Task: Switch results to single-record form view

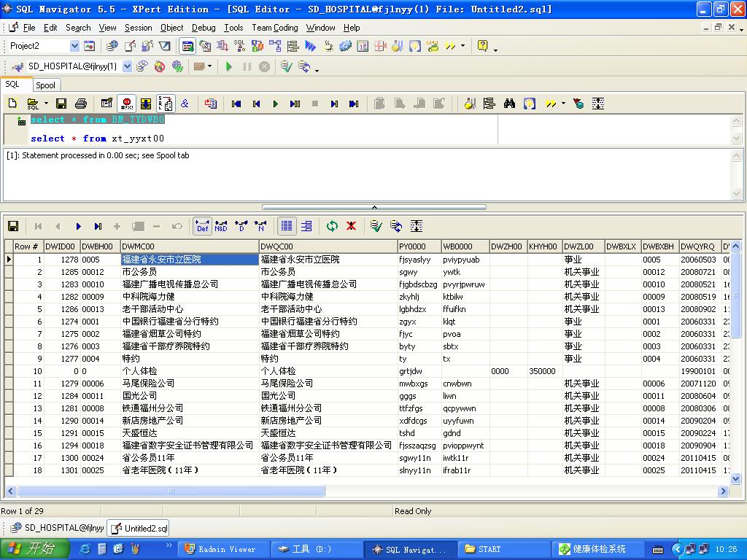Action: [306, 226]
